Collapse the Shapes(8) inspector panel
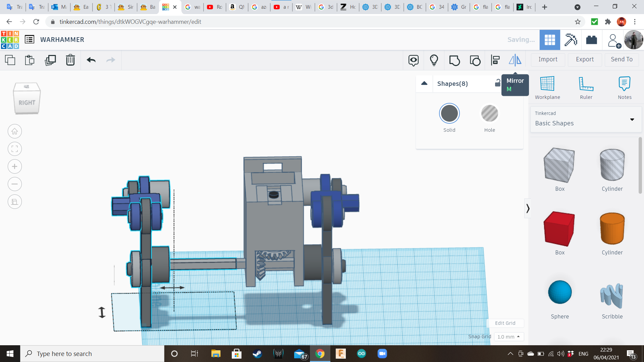The height and width of the screenshot is (362, 644). (x=424, y=83)
